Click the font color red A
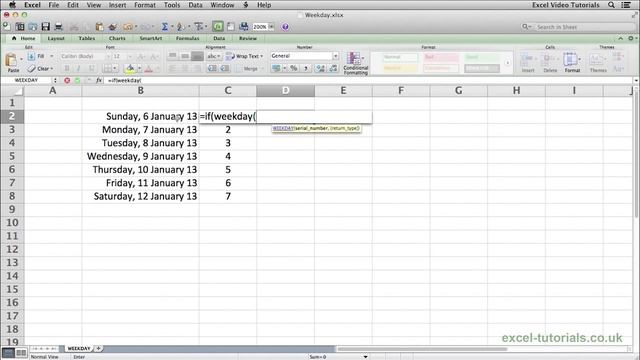Image resolution: width=640 pixels, height=360 pixels. click(149, 68)
